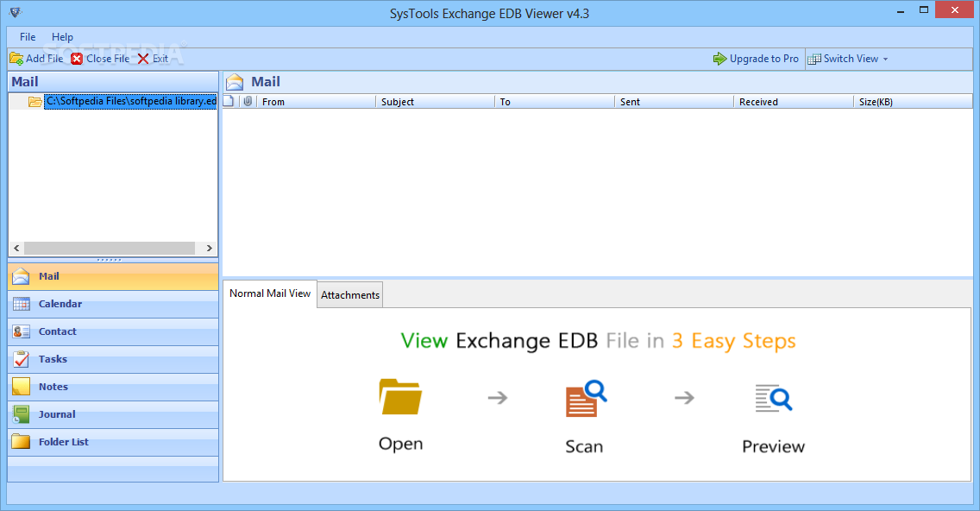Viewport: 980px width, 511px height.
Task: Click the Close File button label
Action: 108,59
